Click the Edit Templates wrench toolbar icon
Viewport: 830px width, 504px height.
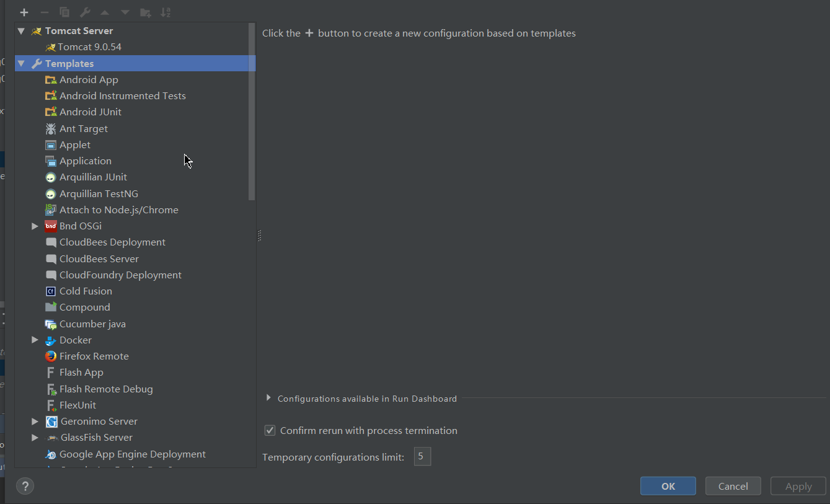point(85,12)
